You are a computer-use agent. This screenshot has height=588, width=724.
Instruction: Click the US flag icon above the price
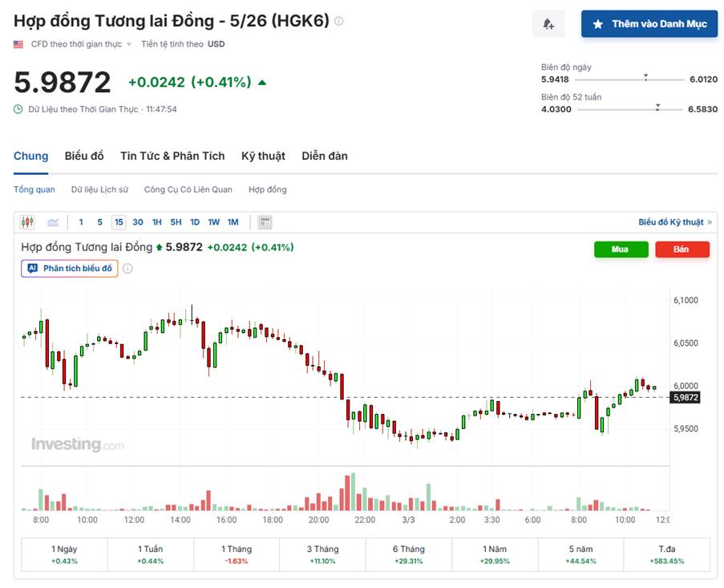(18, 44)
